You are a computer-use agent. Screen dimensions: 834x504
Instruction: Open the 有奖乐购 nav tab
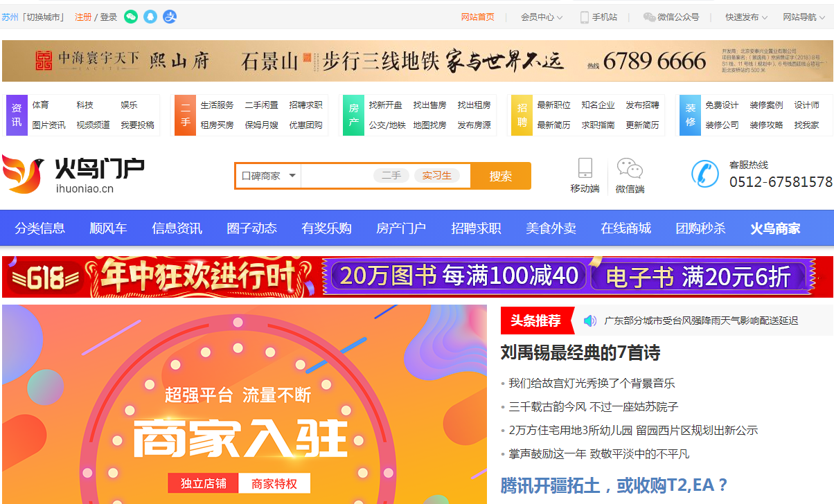[x=326, y=228]
